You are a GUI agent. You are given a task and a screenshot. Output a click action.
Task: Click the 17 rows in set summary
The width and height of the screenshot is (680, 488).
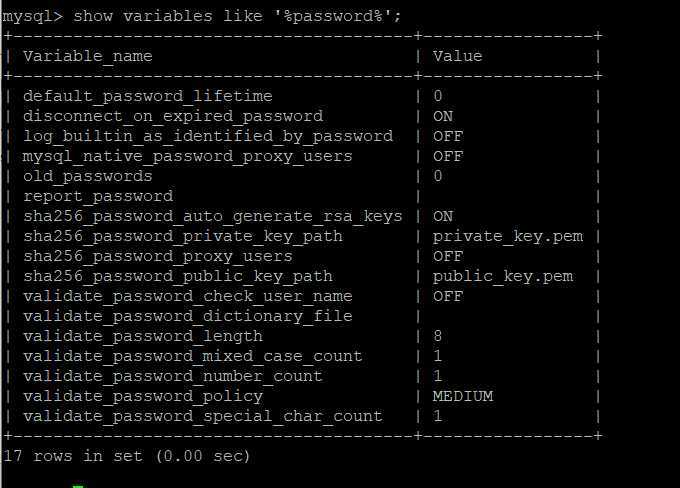[x=126, y=456]
